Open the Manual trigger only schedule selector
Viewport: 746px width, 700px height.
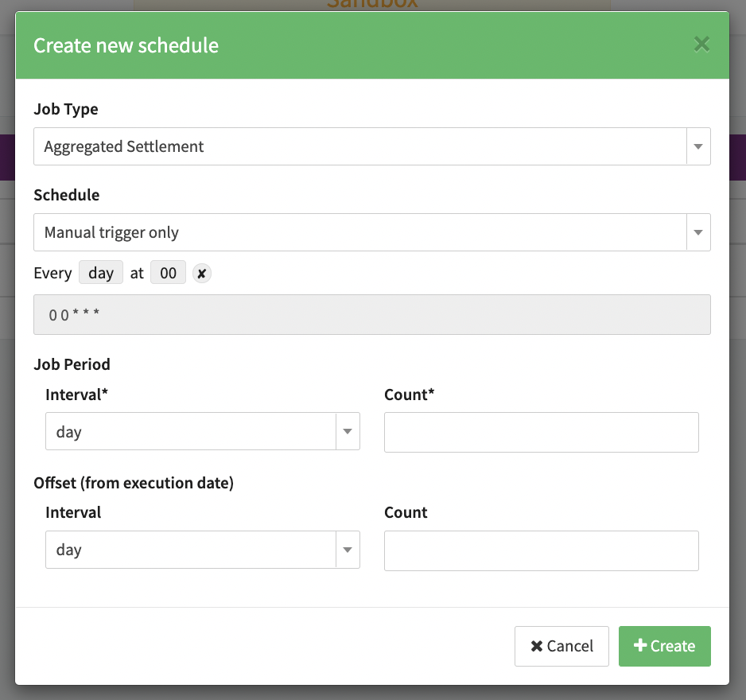pyautogui.click(x=359, y=232)
